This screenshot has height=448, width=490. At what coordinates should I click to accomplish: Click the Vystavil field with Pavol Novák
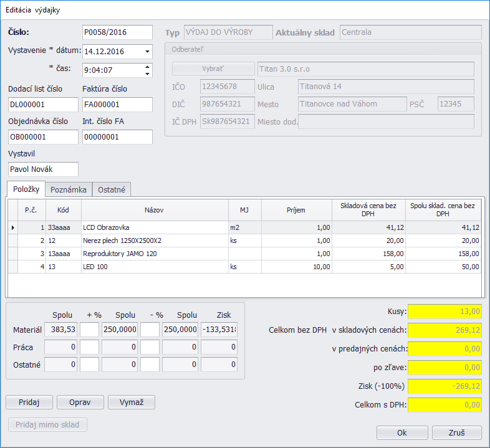(x=43, y=169)
